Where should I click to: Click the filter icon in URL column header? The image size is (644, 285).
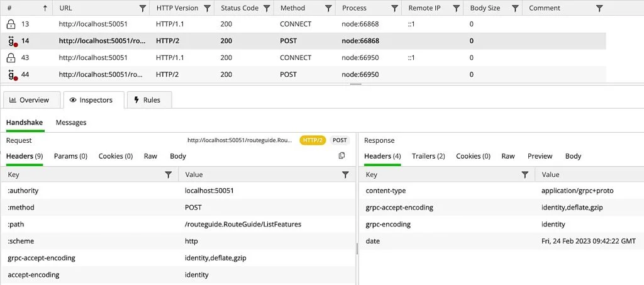(x=143, y=8)
